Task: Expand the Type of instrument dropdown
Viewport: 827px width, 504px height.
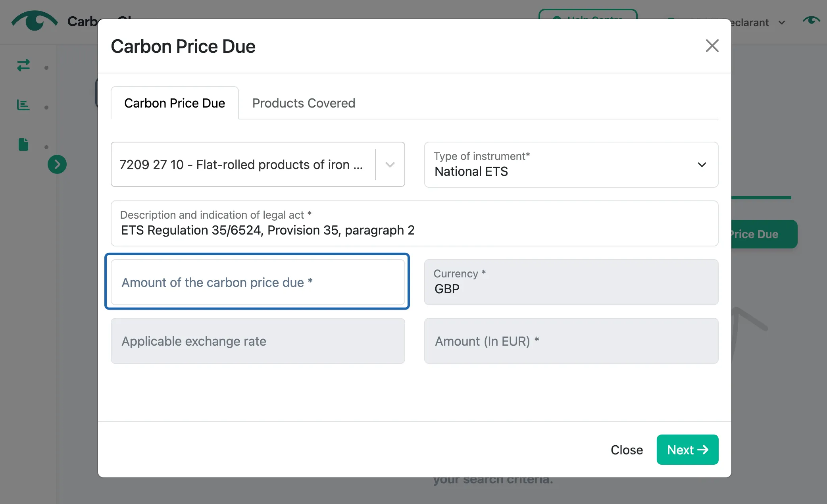Action: pyautogui.click(x=571, y=164)
